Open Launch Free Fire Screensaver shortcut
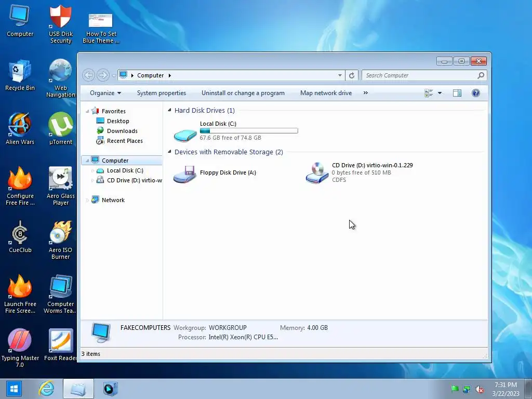The height and width of the screenshot is (399, 532). pos(20,294)
